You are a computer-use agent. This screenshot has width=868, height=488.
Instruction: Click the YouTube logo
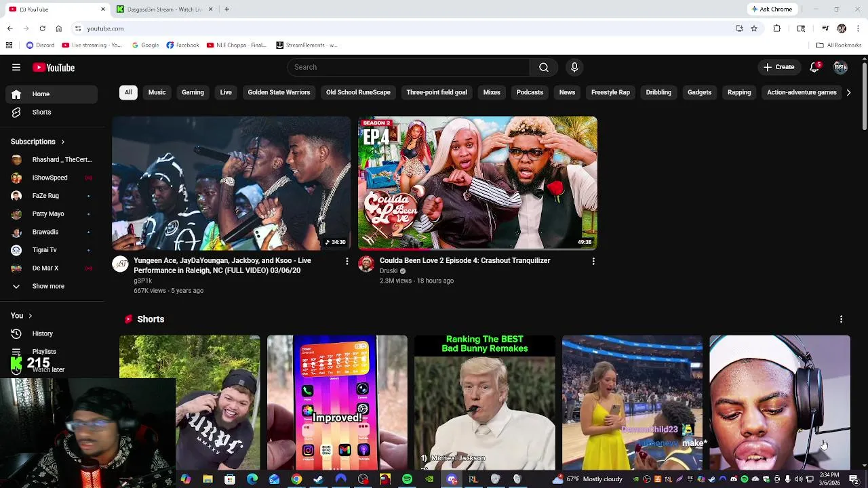point(54,67)
